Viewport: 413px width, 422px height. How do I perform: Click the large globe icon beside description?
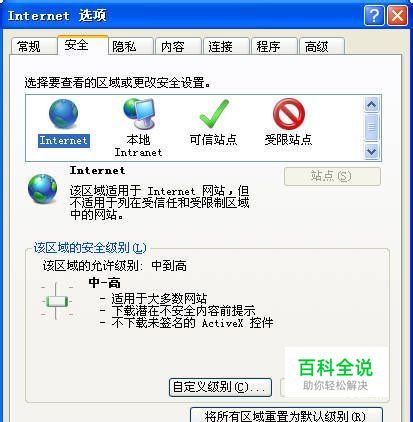coord(42,189)
